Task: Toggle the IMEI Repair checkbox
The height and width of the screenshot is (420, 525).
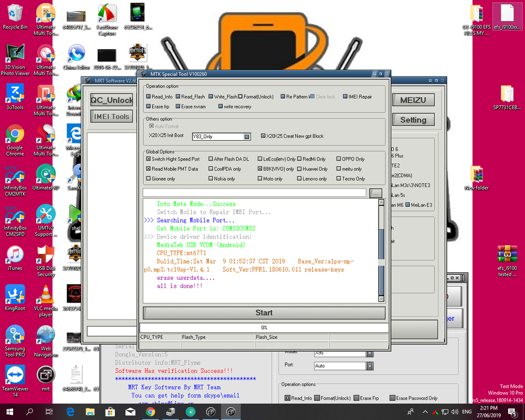Action: [345, 97]
